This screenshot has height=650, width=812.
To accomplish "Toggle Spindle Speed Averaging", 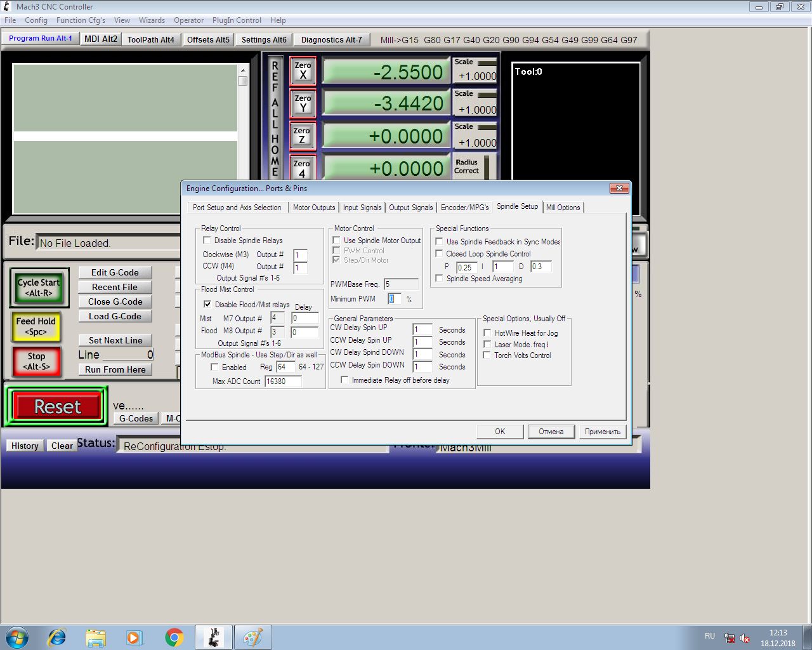I will pyautogui.click(x=439, y=278).
